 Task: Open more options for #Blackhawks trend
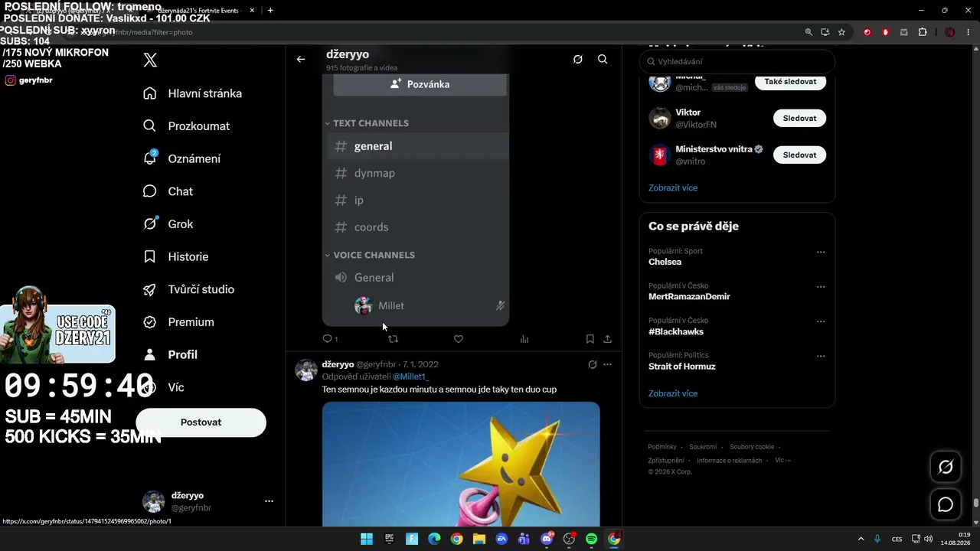821,321
